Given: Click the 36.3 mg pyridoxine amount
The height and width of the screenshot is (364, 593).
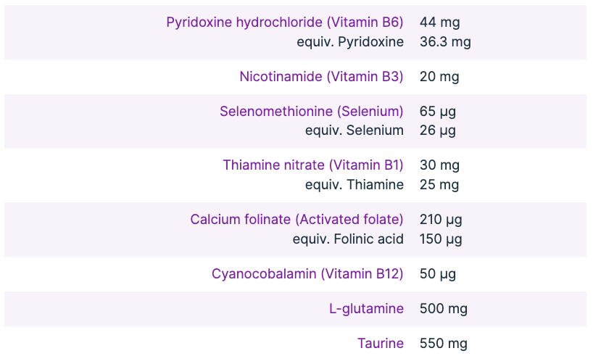Looking at the screenshot, I should pyautogui.click(x=445, y=42).
